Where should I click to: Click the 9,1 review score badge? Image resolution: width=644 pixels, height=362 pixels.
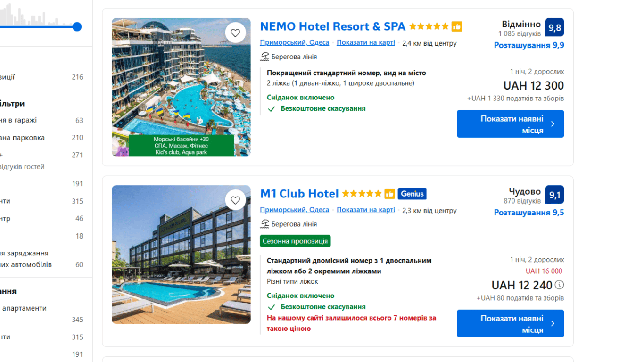[x=554, y=195]
